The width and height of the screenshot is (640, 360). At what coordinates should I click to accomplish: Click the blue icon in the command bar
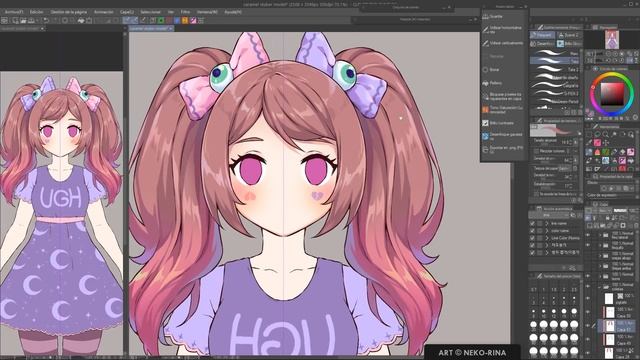click(177, 20)
